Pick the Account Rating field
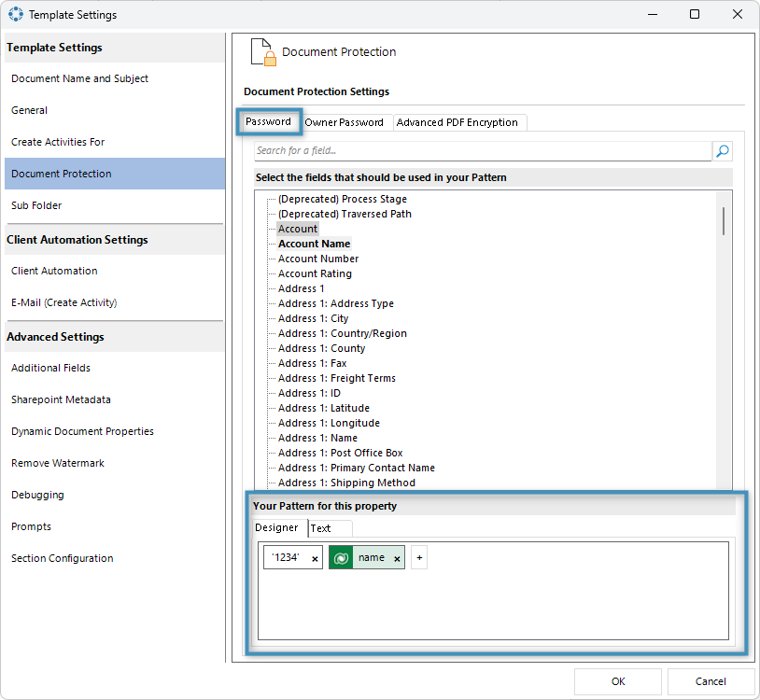 [315, 273]
